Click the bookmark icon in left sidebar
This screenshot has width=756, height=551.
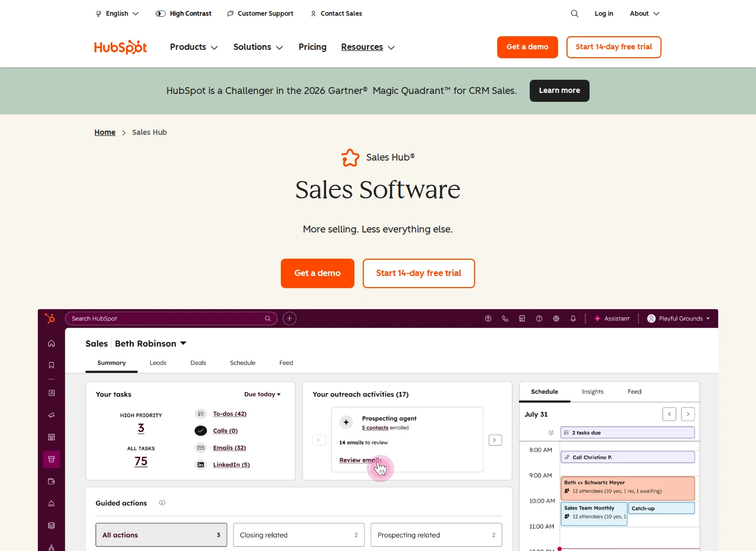[x=51, y=365]
